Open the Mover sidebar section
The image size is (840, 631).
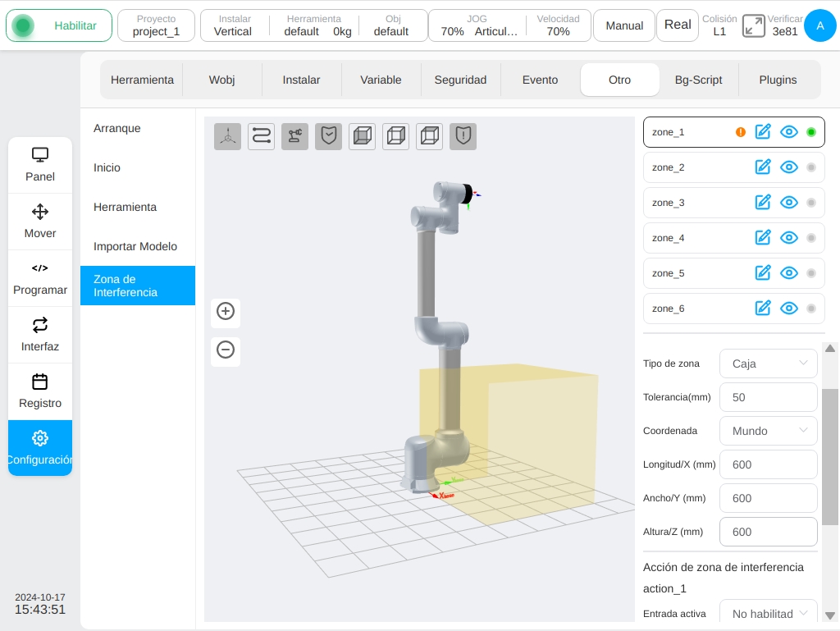point(40,222)
